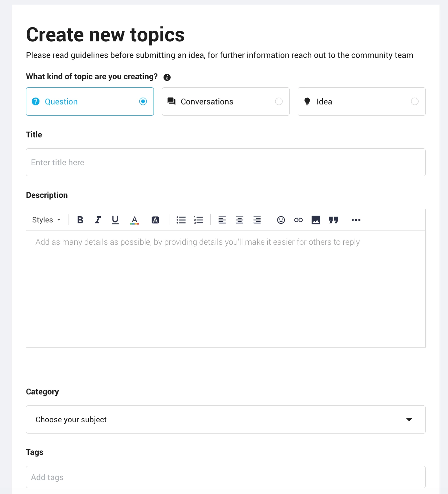Center-align the description text
Image resolution: width=448 pixels, height=494 pixels.
(x=240, y=220)
